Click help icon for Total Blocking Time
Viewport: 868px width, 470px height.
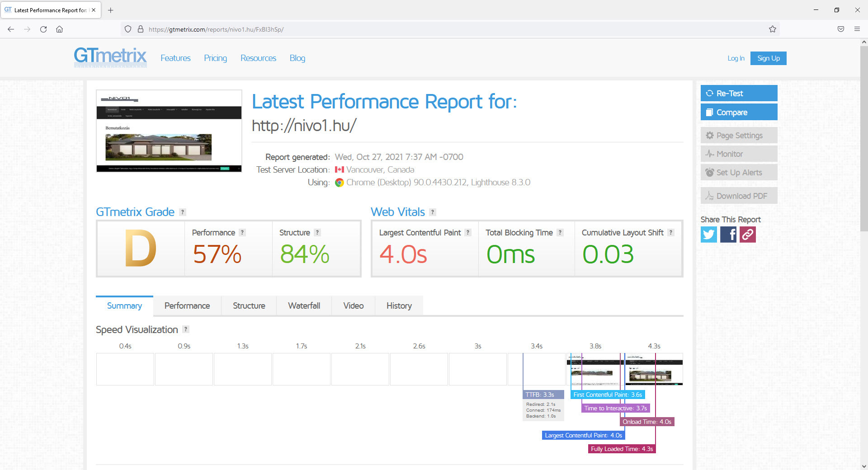[560, 233]
